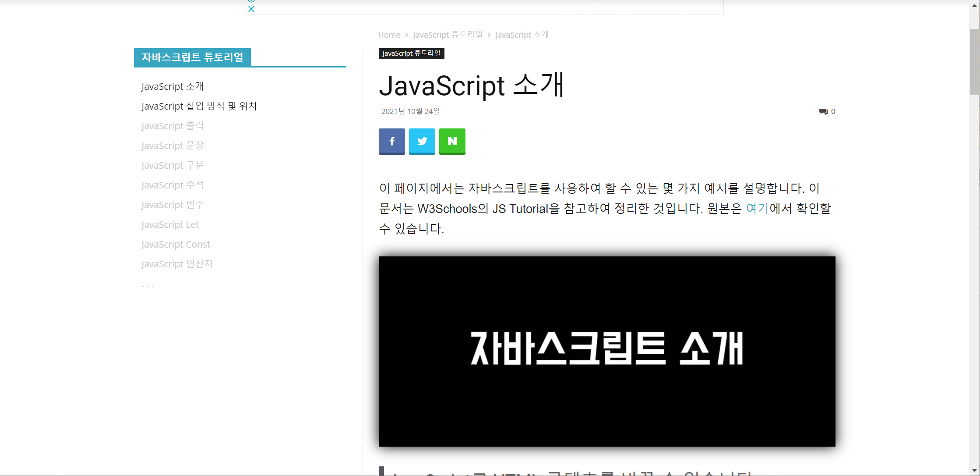The height and width of the screenshot is (476, 980).
Task: Close the ad with the X icon
Action: [251, 9]
